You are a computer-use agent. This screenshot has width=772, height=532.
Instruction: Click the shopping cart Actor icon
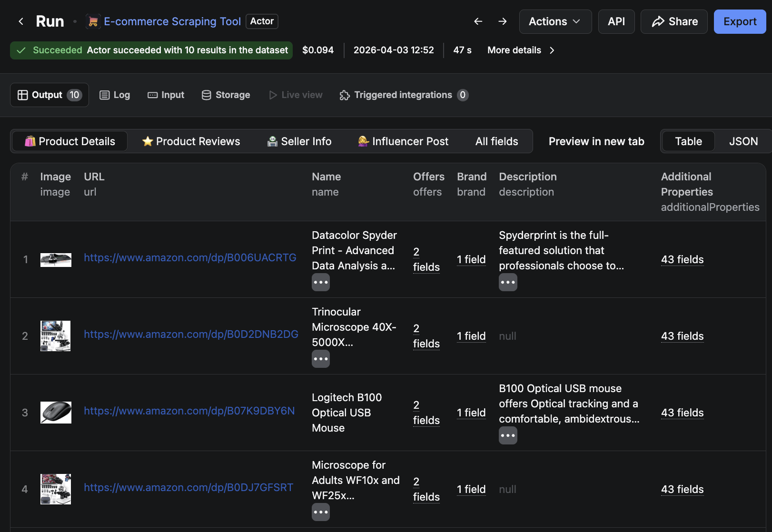tap(92, 21)
